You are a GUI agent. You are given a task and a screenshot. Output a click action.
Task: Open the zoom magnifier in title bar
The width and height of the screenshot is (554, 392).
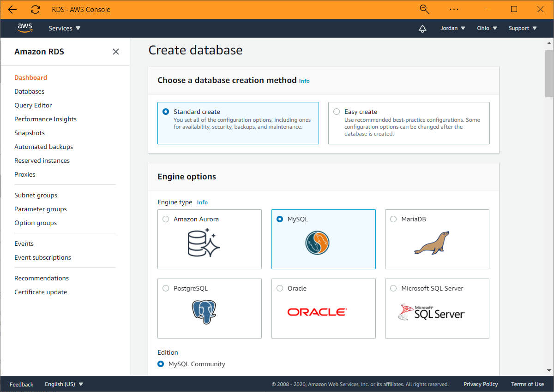coord(424,9)
